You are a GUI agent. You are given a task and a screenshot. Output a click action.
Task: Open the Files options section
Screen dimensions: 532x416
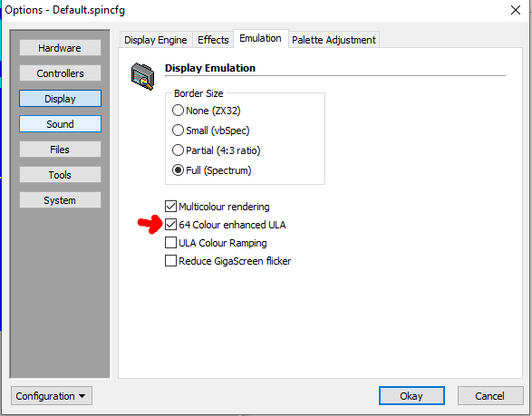pyautogui.click(x=60, y=150)
